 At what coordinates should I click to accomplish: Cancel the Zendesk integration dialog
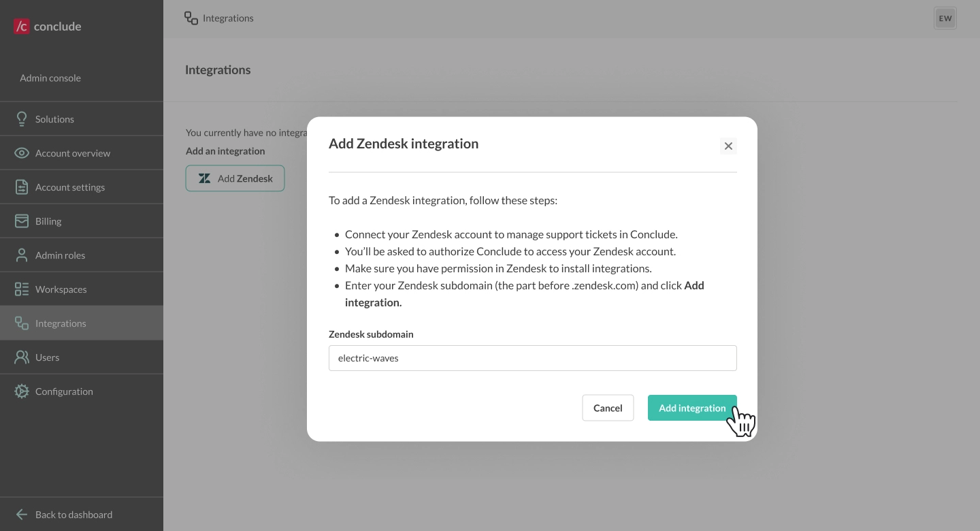[x=608, y=408]
